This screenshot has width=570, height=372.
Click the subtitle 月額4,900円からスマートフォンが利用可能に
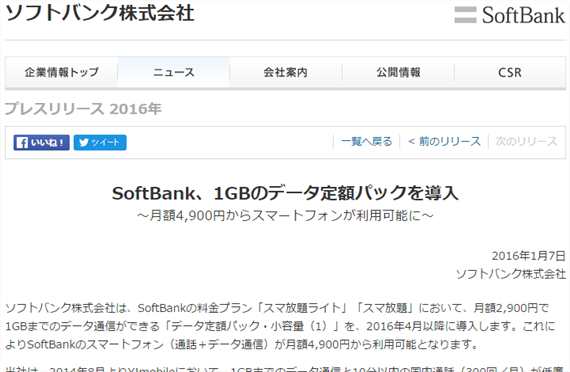point(285,216)
